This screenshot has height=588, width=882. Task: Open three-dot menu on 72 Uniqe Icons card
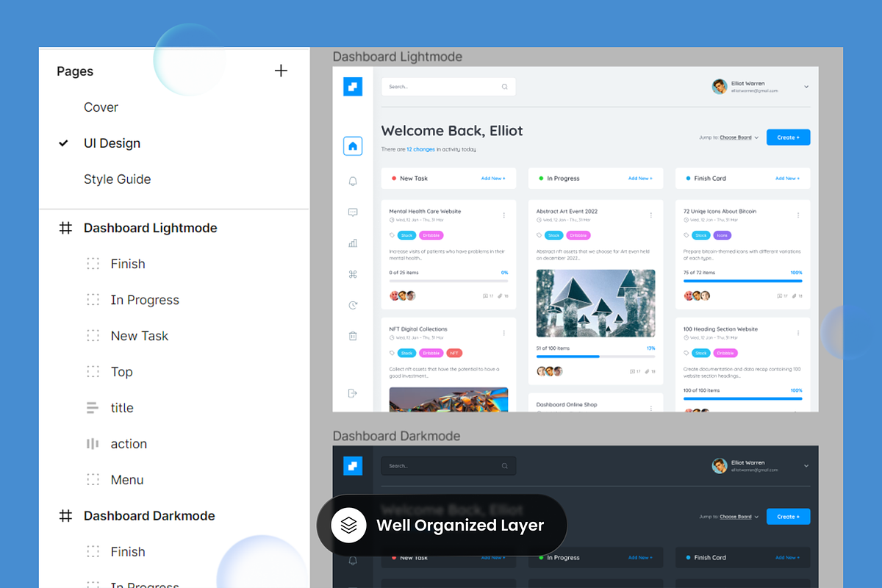[x=798, y=215]
